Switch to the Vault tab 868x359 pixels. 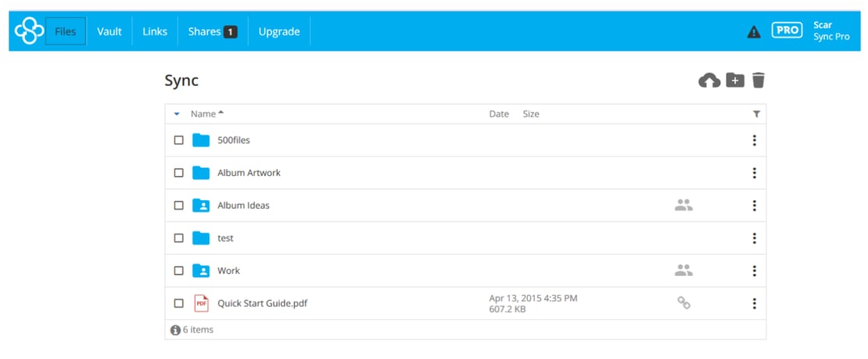[109, 31]
